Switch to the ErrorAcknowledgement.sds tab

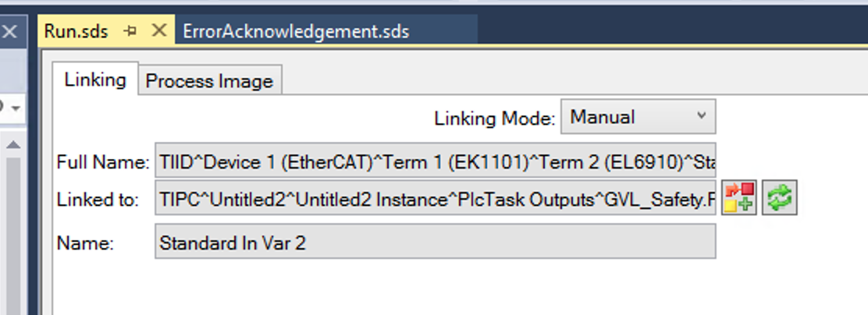pyautogui.click(x=296, y=31)
